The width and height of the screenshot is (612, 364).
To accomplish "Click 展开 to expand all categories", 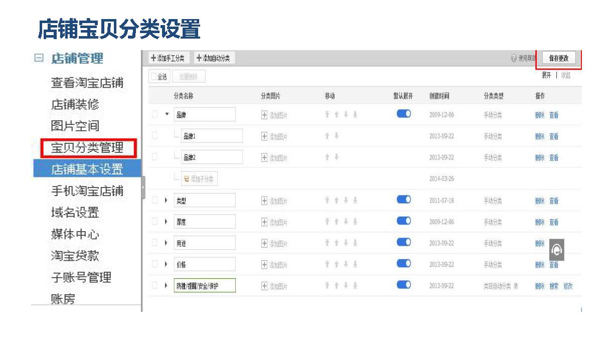I will (546, 75).
